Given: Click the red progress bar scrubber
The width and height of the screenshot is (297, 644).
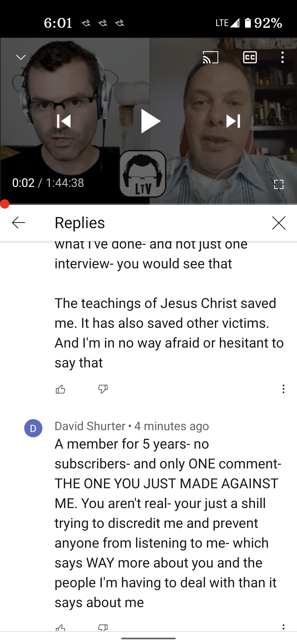Looking at the screenshot, I should pyautogui.click(x=5, y=204).
